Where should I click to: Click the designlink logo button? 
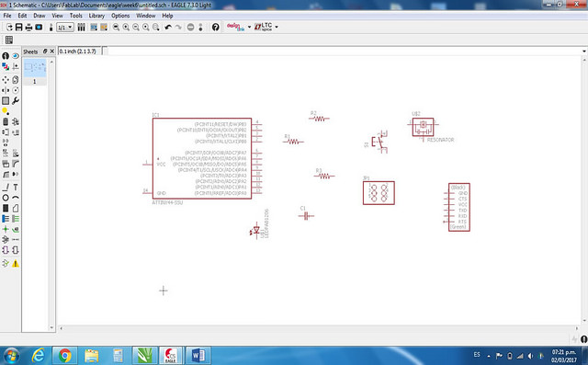[235, 27]
